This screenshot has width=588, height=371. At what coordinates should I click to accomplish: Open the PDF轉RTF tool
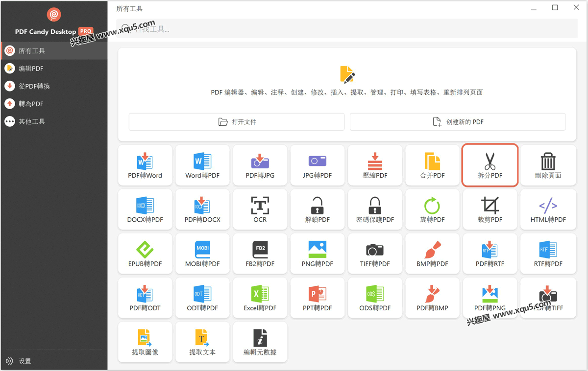point(490,254)
